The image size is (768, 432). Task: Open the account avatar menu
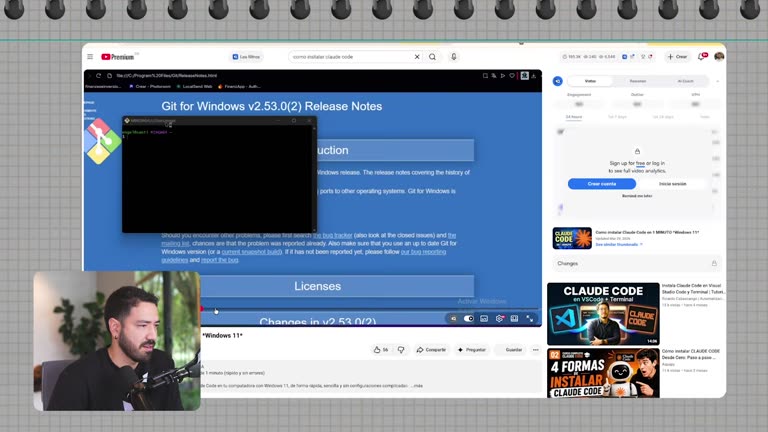click(719, 57)
